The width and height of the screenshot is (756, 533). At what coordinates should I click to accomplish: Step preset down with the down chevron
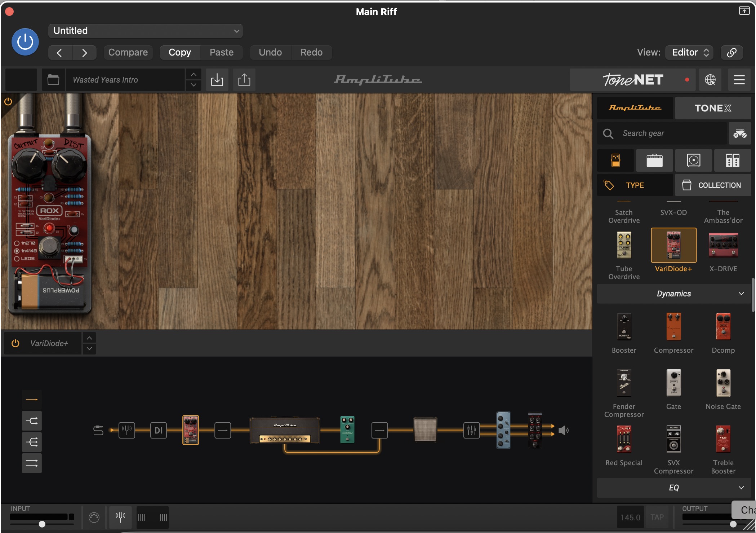click(x=194, y=85)
